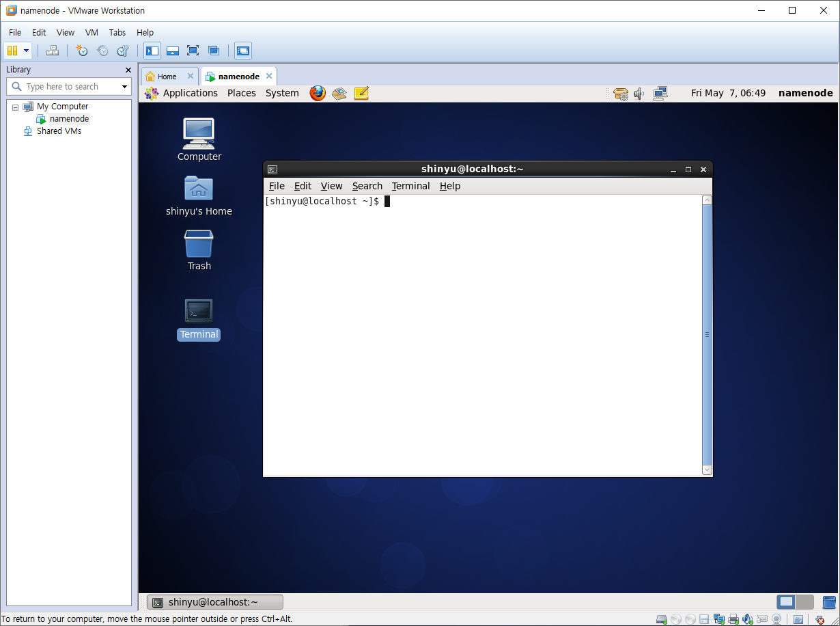840x626 pixels.
Task: Click the suspend (pause) VM toolbar button
Action: point(12,51)
